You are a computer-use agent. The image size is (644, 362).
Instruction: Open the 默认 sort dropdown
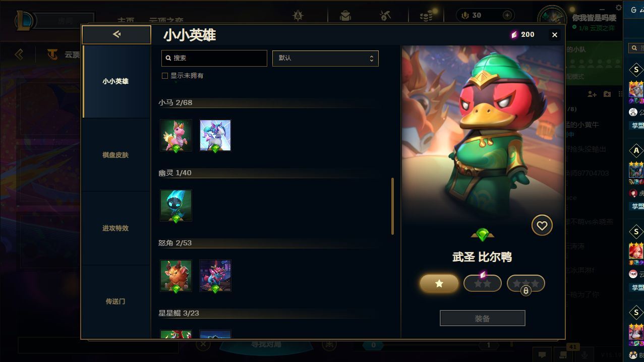pos(325,58)
